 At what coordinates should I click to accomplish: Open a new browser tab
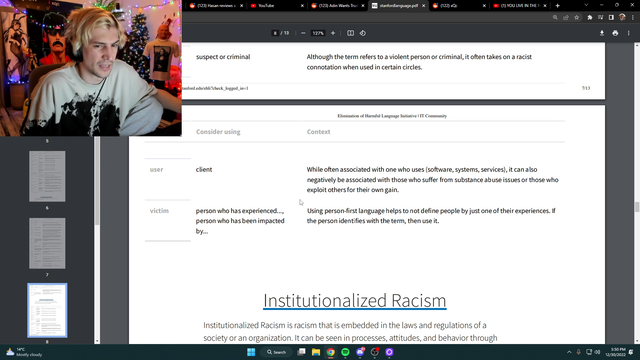tap(558, 6)
